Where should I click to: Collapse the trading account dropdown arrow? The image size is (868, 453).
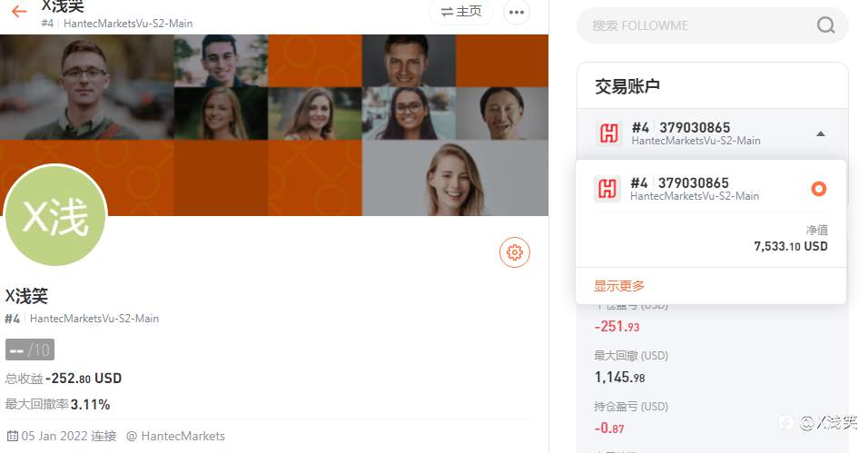[821, 134]
